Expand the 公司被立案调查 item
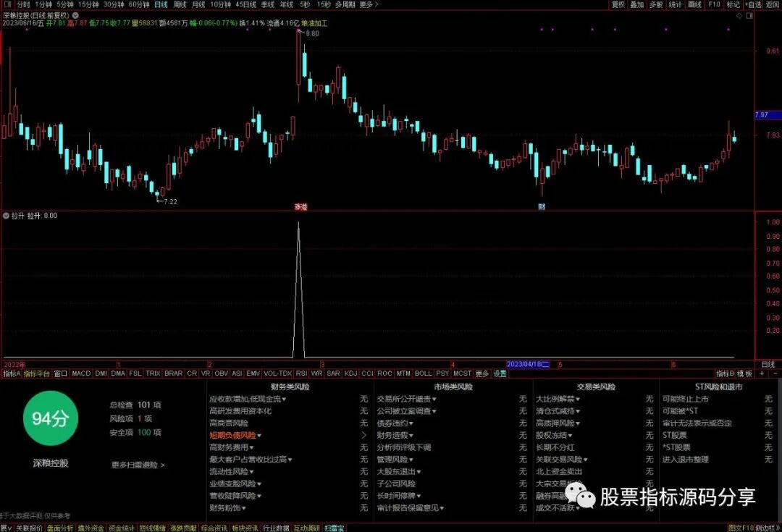 pyautogui.click(x=406, y=411)
